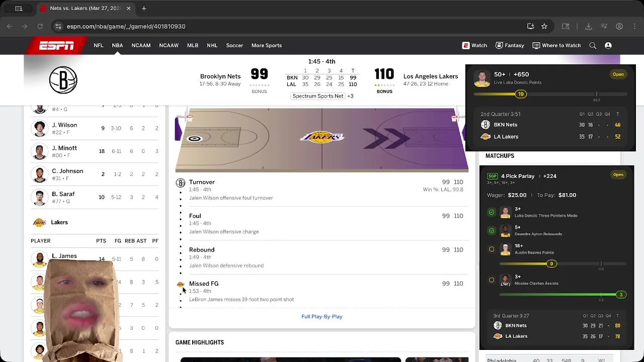Select C. Johnson player name
Viewport: 644px width, 362px height.
[x=67, y=171]
